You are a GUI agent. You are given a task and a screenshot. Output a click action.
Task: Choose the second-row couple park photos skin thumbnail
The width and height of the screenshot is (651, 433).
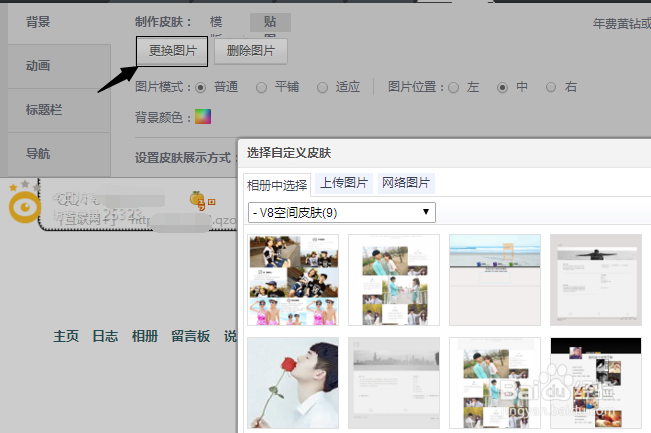(495, 383)
